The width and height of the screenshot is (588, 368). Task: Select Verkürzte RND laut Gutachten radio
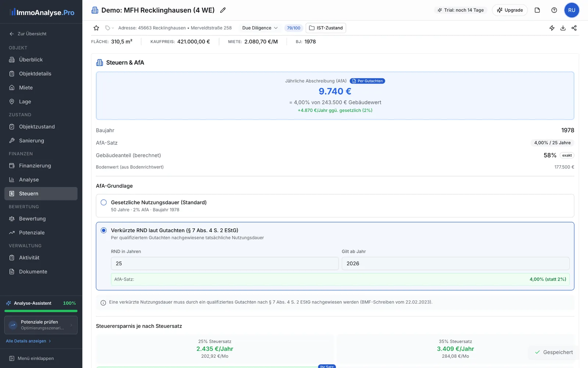pyautogui.click(x=104, y=230)
